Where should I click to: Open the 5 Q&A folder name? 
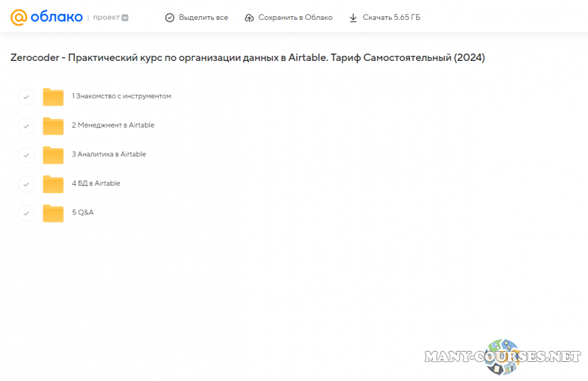(x=82, y=212)
